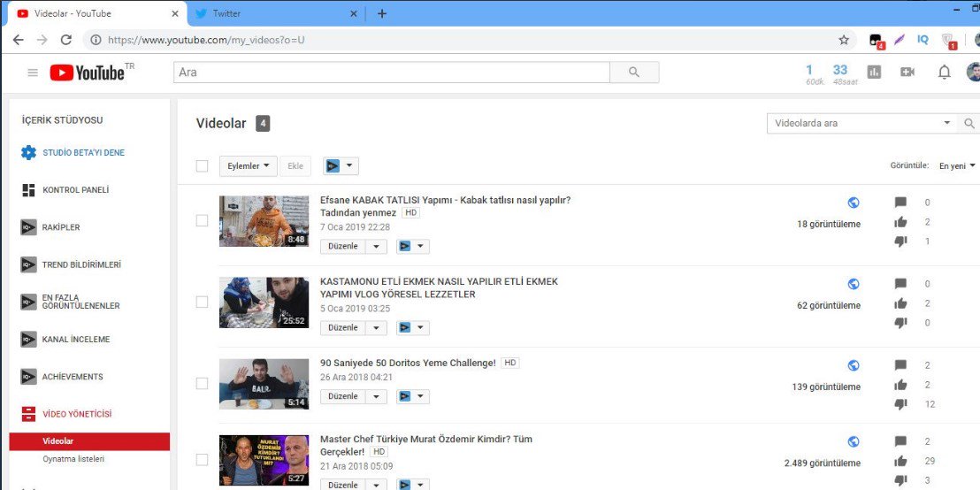This screenshot has width=980, height=490.
Task: Open Kontrol Paneli sidebar item
Action: pos(76,190)
